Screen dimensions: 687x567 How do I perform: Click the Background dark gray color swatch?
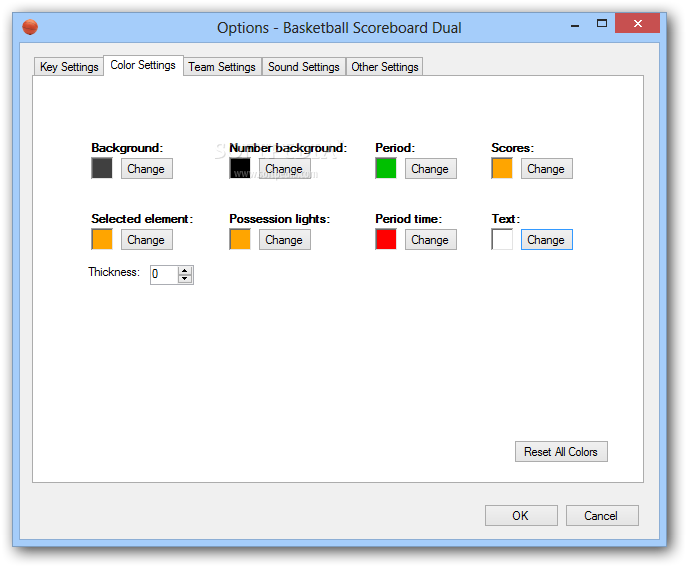(102, 168)
